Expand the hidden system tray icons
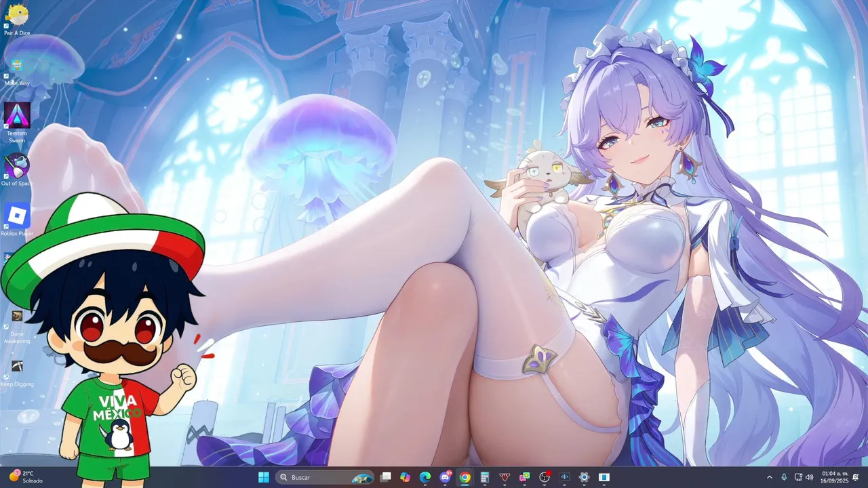868x488 pixels. coord(770,477)
